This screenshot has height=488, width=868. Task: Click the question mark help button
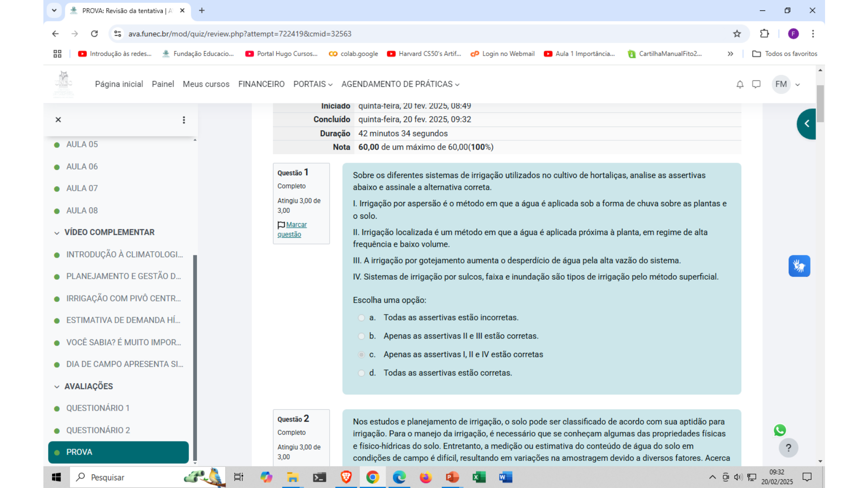[788, 448]
